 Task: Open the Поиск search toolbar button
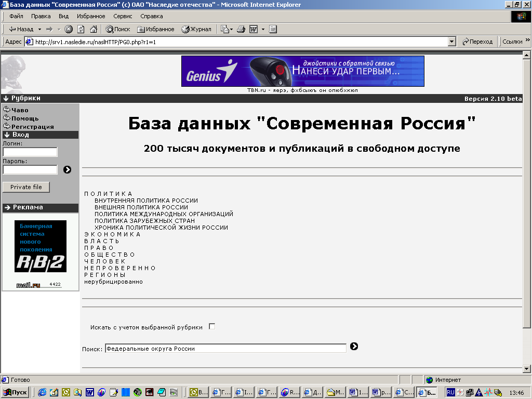point(118,29)
